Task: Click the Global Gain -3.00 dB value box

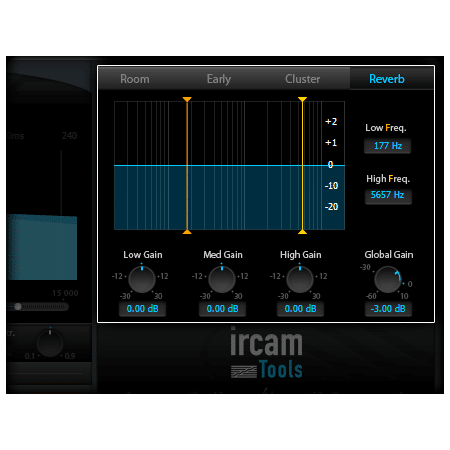Action: coord(388,309)
